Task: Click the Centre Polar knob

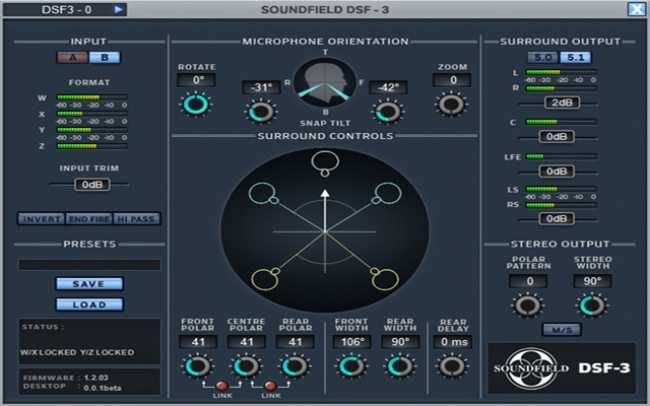Action: click(x=246, y=367)
